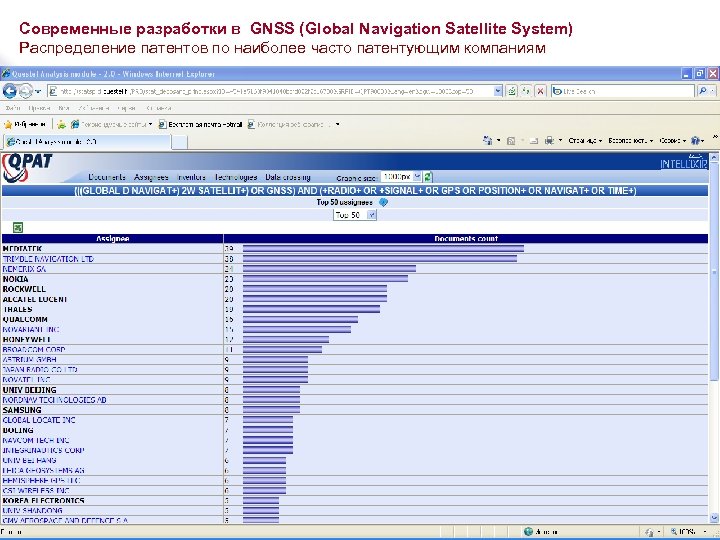Open the Сервис command bar menu
Image resolution: width=720 pixels, height=540 pixels.
click(672, 141)
